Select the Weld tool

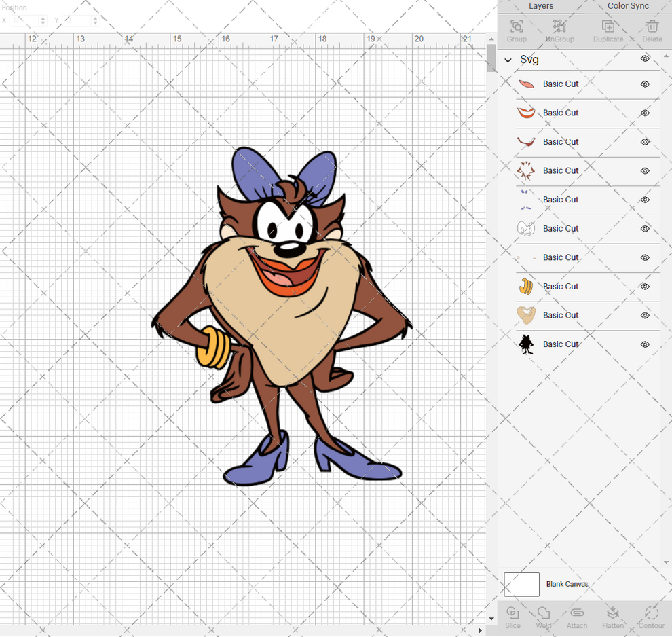point(543,617)
